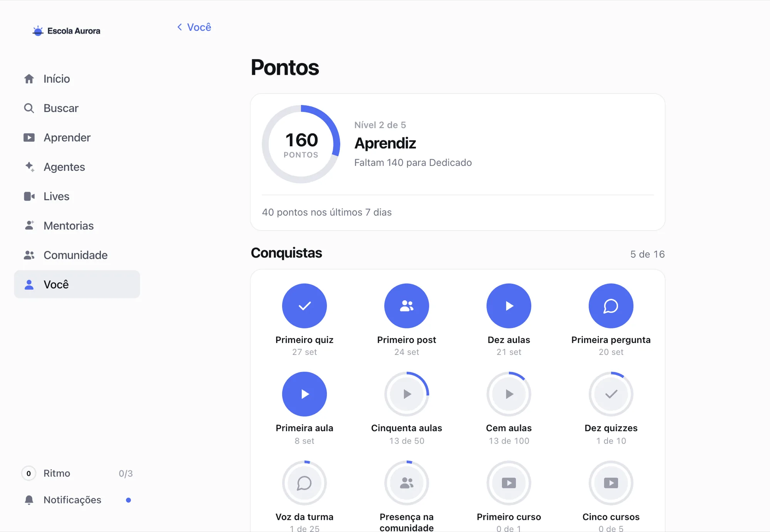Click the Notificações bell icon
The height and width of the screenshot is (532, 770).
click(29, 500)
